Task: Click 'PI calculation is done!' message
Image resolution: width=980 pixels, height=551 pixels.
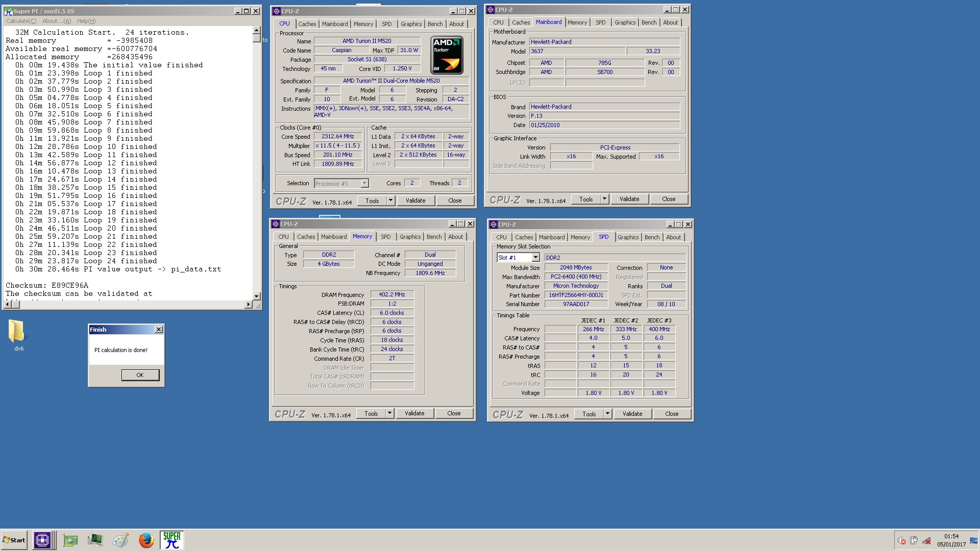Action: pyautogui.click(x=121, y=350)
